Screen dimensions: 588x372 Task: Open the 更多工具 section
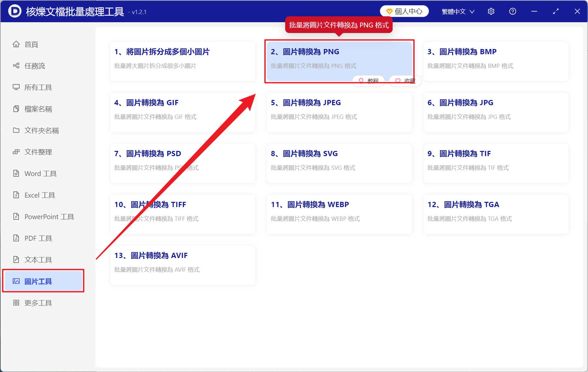click(38, 303)
